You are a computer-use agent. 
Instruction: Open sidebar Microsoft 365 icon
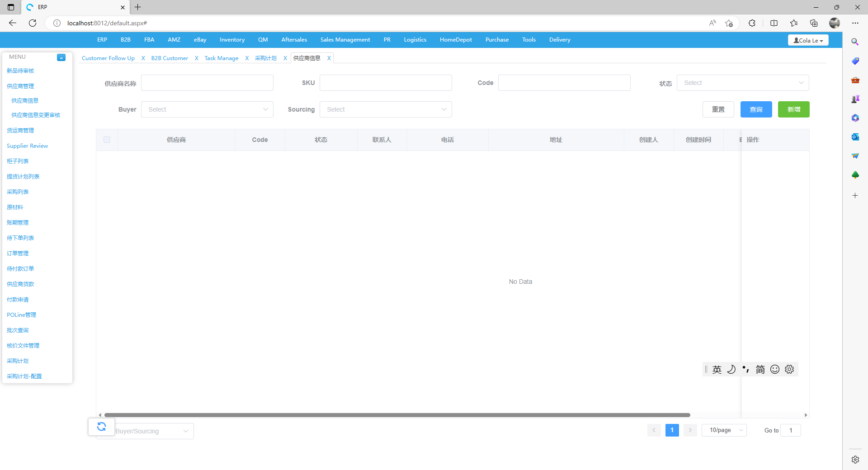855,118
